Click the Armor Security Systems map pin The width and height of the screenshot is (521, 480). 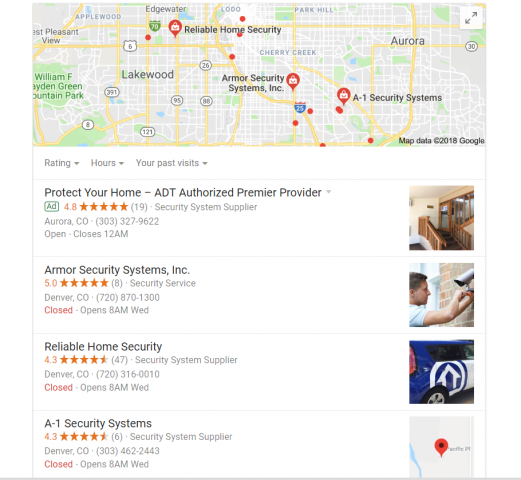(293, 81)
